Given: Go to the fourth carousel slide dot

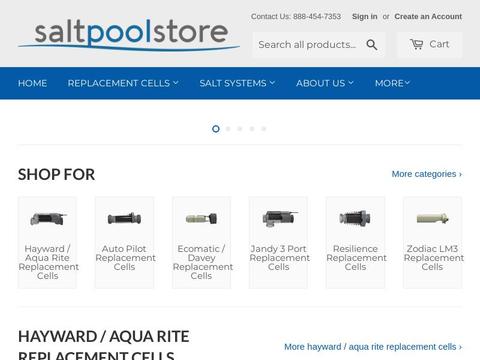Looking at the screenshot, I should click(252, 129).
